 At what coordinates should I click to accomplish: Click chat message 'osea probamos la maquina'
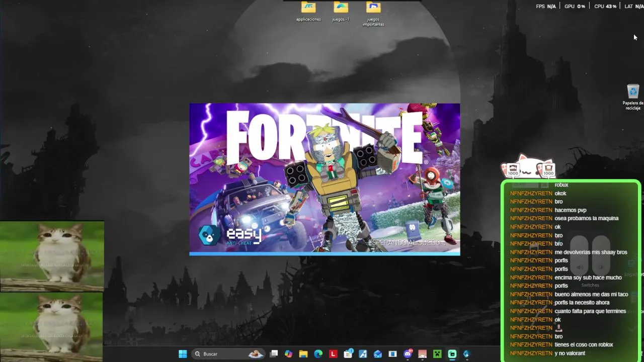[587, 218]
